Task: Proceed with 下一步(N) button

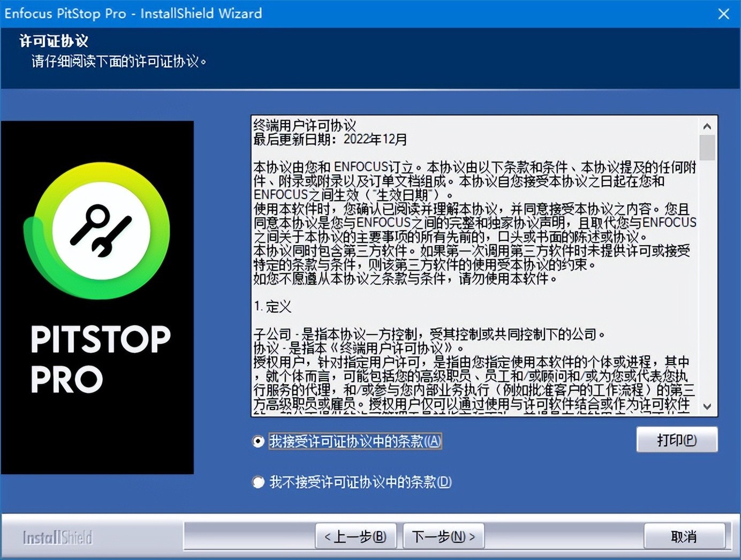Action: point(443,536)
